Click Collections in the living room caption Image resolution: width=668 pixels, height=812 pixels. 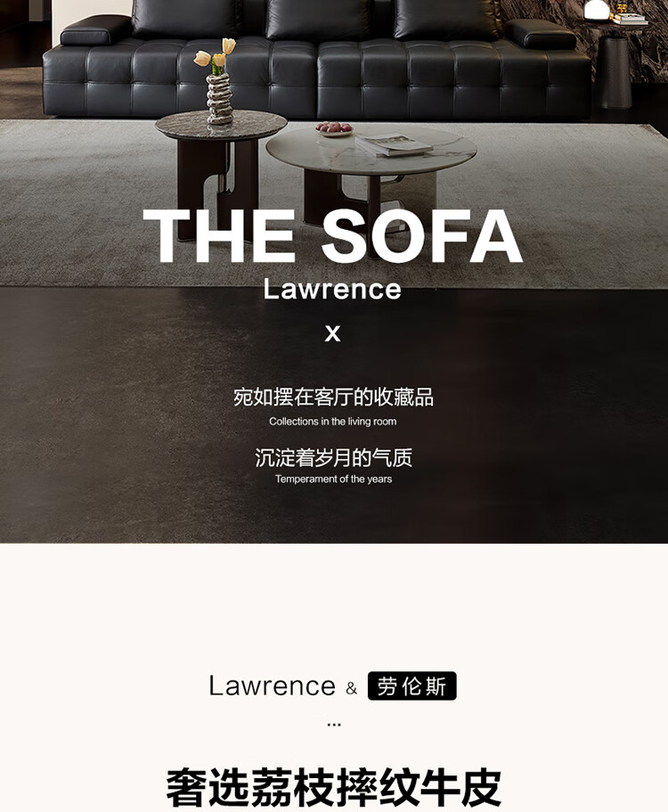pyautogui.click(x=333, y=422)
